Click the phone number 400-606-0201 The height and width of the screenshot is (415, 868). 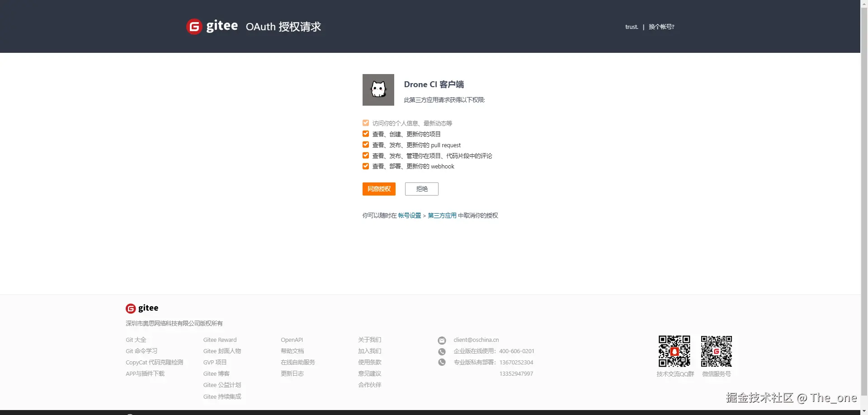click(x=517, y=351)
